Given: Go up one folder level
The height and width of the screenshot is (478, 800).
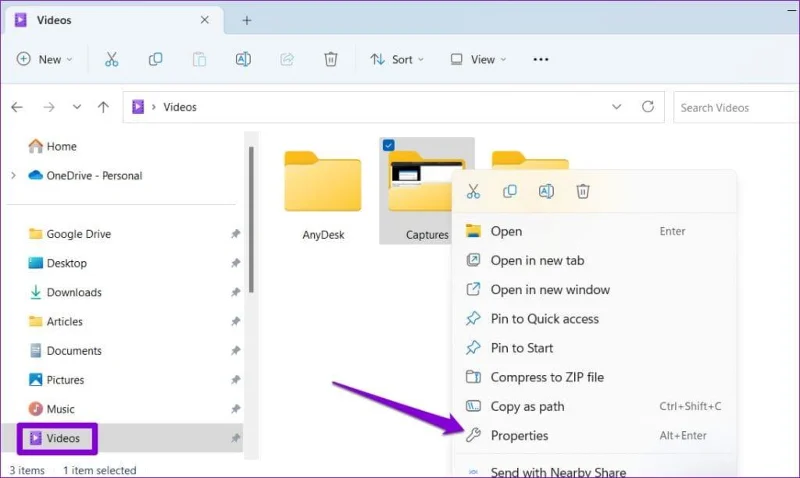Looking at the screenshot, I should click(x=103, y=107).
